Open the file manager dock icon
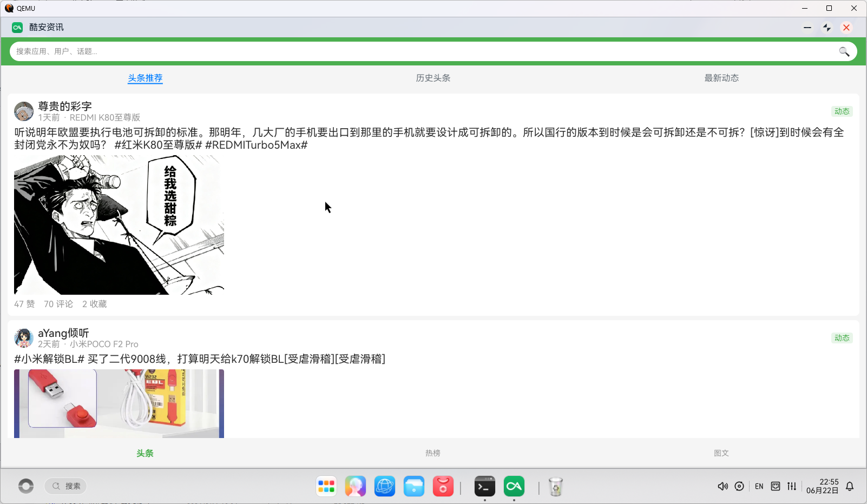This screenshot has width=867, height=504. coord(414,486)
